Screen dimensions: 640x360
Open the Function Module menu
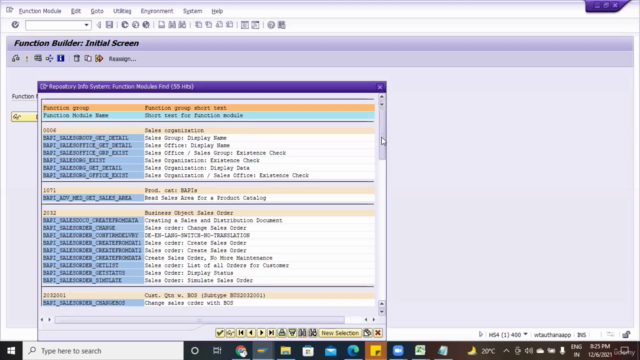tap(40, 11)
